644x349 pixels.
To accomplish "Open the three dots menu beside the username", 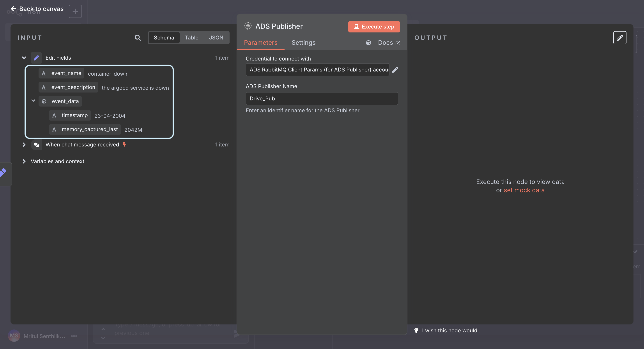I will click(74, 336).
